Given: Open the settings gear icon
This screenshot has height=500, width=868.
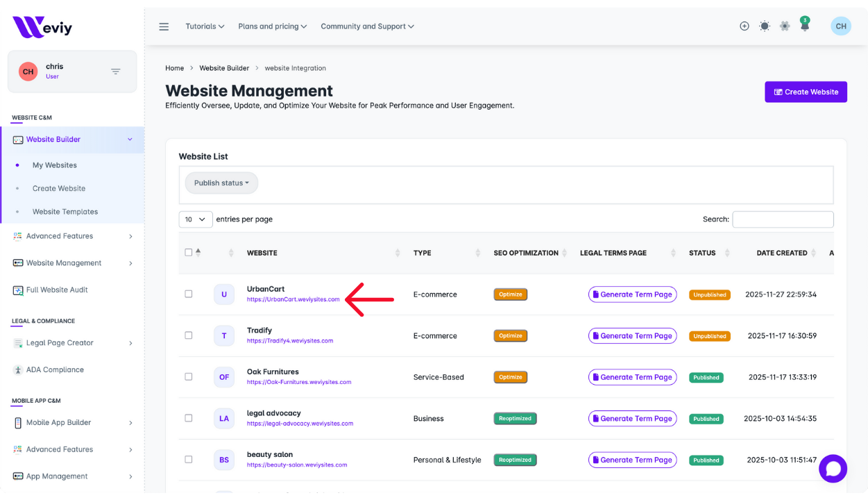Looking at the screenshot, I should click(785, 26).
